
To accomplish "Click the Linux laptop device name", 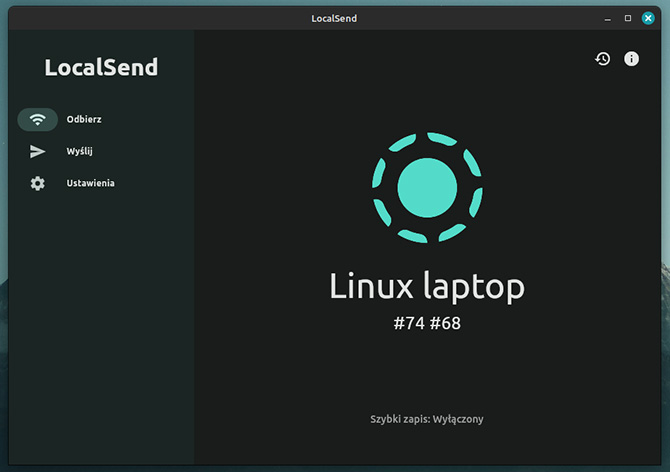I will [x=427, y=286].
